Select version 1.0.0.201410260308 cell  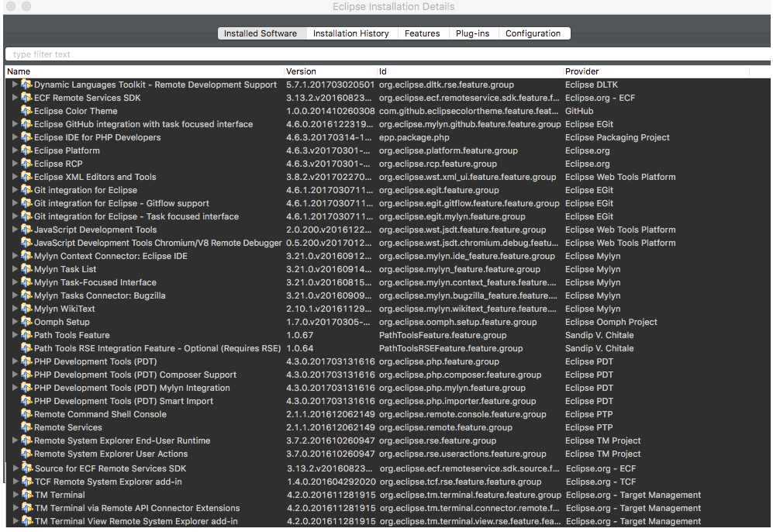(330, 111)
